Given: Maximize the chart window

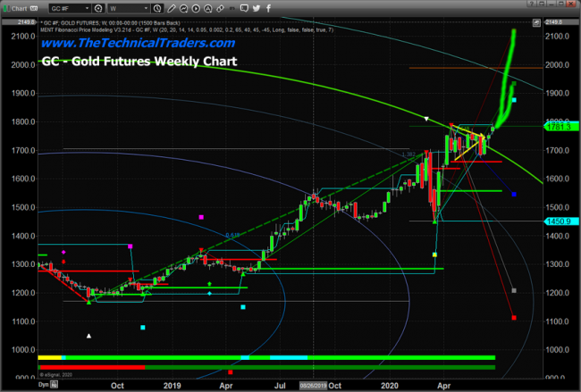Looking at the screenshot, I should [x=561, y=4].
